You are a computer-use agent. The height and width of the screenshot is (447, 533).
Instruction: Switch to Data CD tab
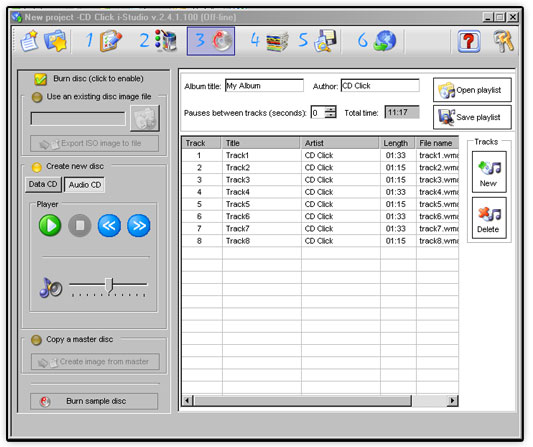(x=43, y=185)
